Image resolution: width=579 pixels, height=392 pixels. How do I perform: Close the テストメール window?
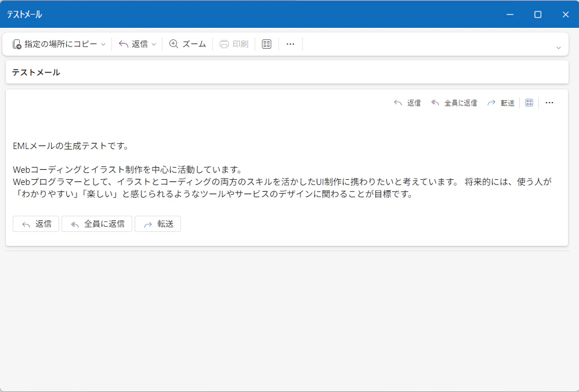coord(566,14)
